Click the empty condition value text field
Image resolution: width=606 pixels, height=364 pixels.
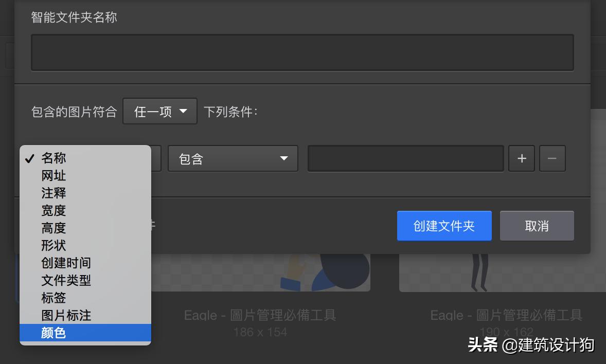(405, 158)
